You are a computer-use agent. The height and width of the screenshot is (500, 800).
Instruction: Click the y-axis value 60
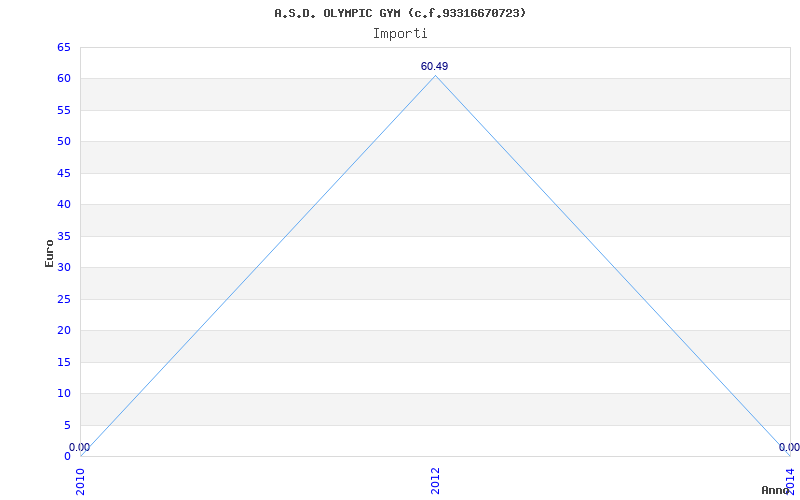tap(64, 79)
